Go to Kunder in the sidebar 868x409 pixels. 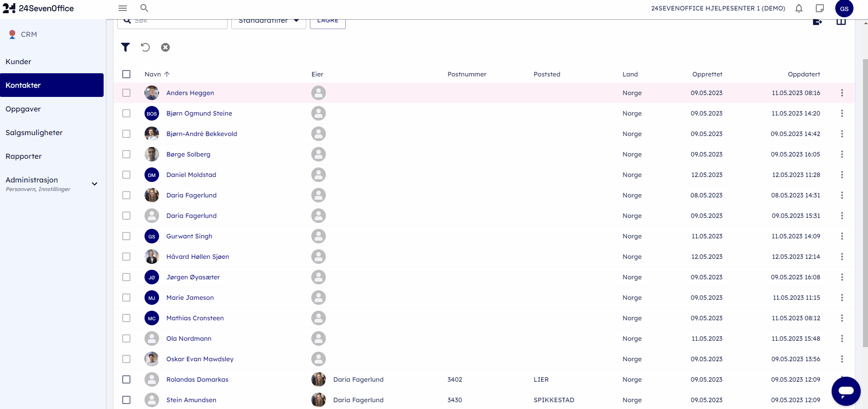click(19, 61)
